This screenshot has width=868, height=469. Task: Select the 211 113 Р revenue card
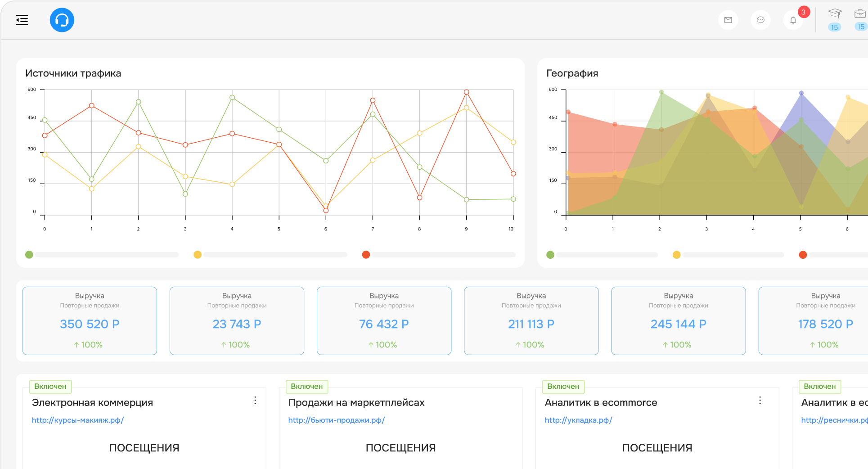(531, 321)
